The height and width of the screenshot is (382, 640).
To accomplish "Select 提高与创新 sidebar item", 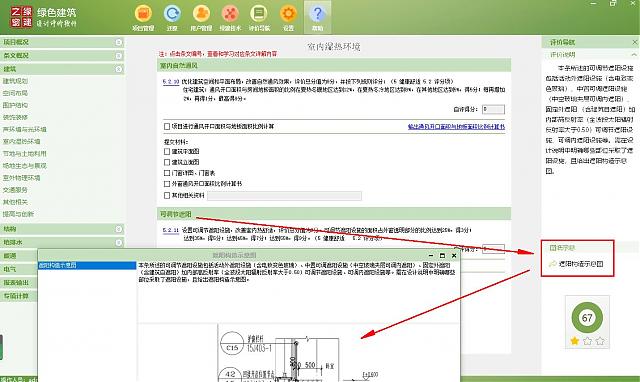I will pos(18,214).
